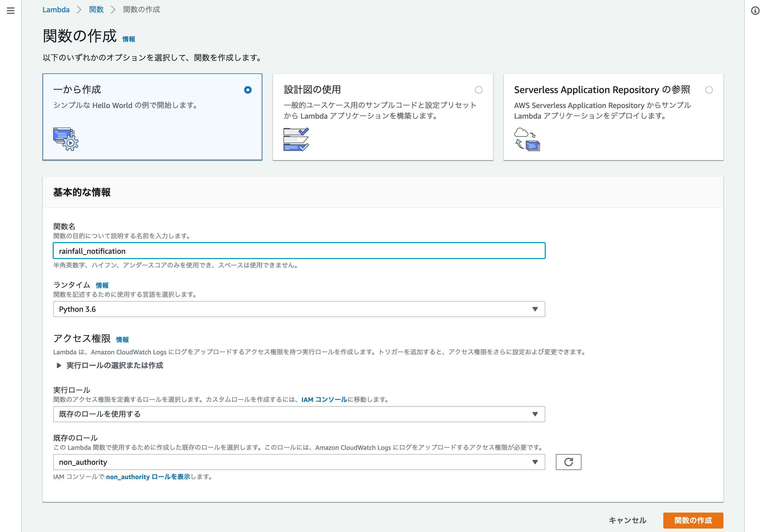This screenshot has width=766, height=532.
Task: Click the 一から作成 card title
Action: (77, 90)
